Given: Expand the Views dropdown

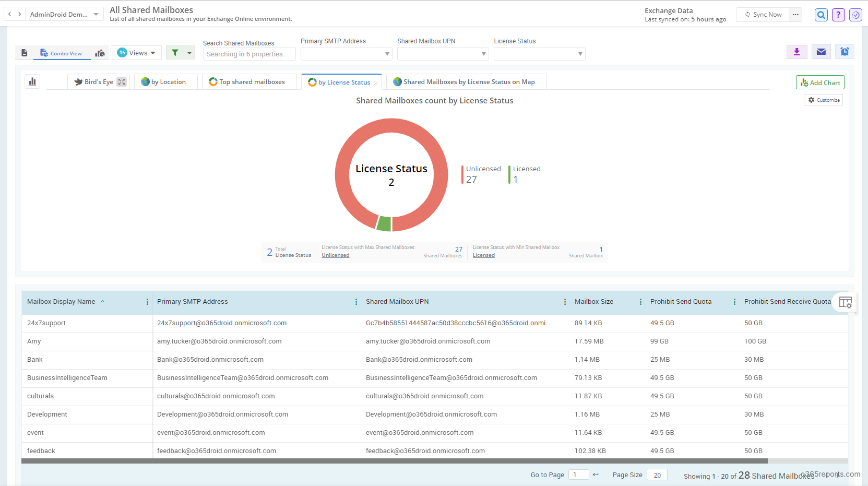Looking at the screenshot, I should [x=136, y=53].
